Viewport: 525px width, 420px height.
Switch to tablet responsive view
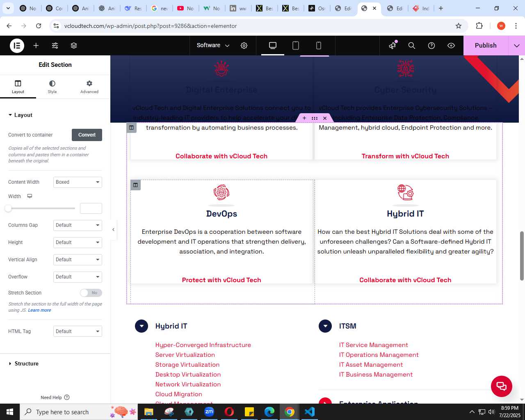coord(296,46)
